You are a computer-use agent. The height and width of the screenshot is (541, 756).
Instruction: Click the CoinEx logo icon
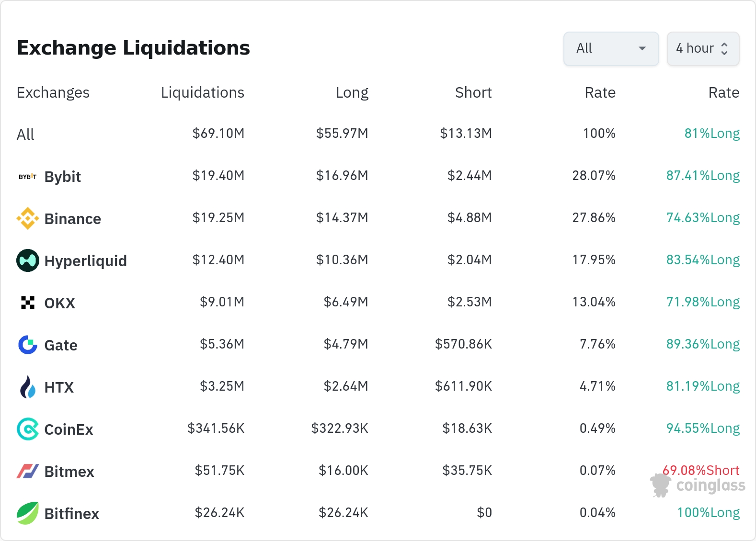(x=28, y=429)
